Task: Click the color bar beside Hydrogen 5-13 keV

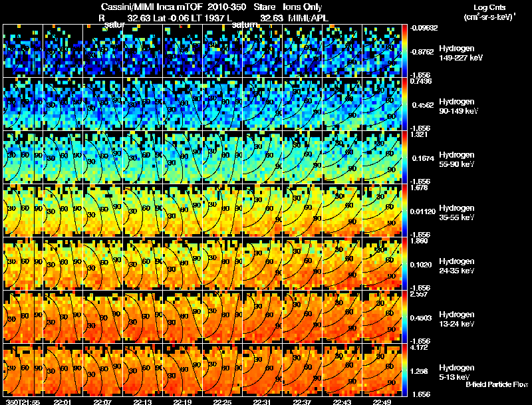Action: 404,370
